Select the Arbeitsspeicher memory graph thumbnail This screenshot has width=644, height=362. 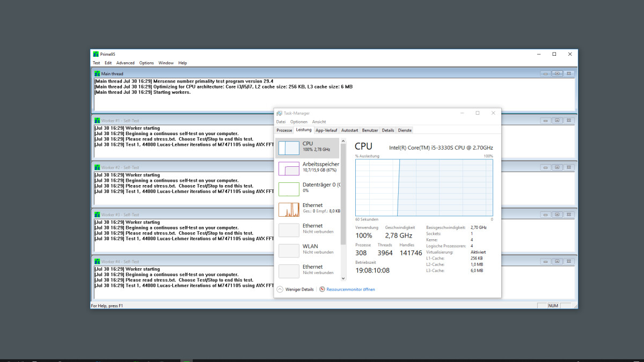point(289,168)
